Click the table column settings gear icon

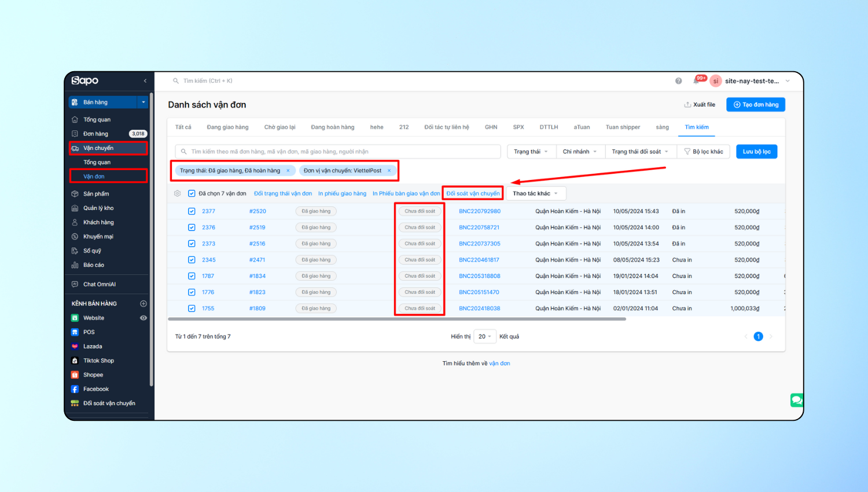point(178,193)
